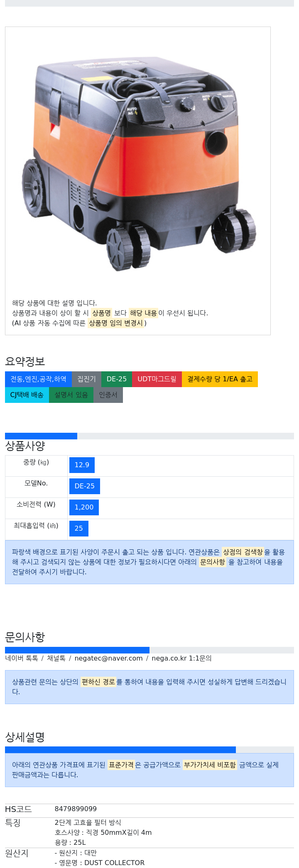Viewport: 299px width, 868px height.
Task: Click the HS코드 value 8479899099
Action: click(76, 809)
